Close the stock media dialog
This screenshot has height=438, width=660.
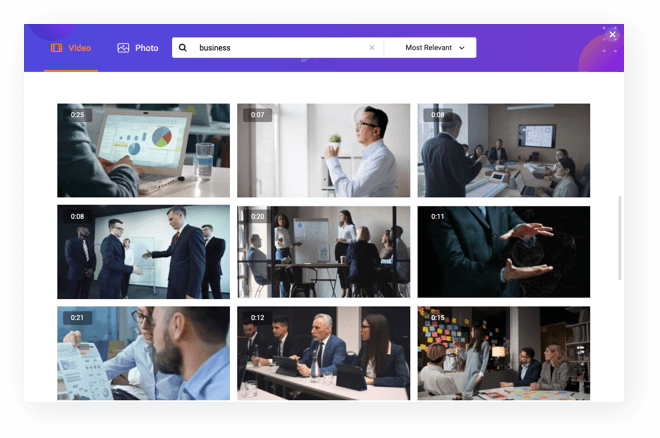[x=612, y=35]
